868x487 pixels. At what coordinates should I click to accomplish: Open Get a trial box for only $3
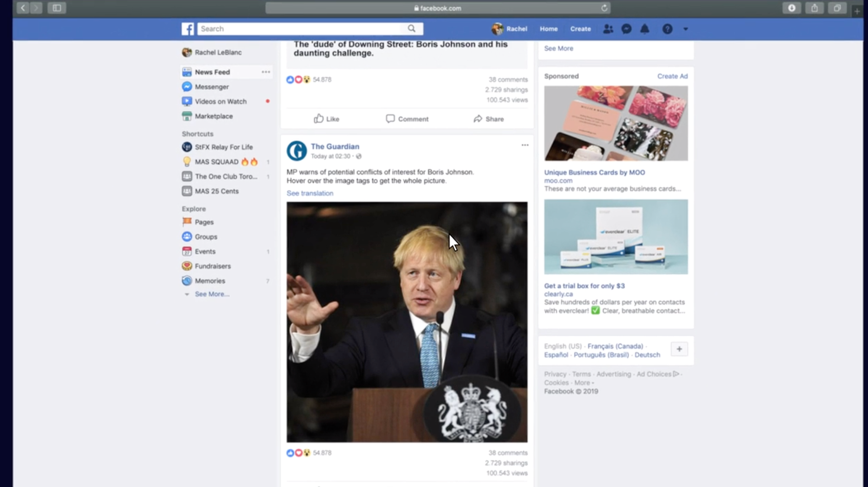[584, 286]
